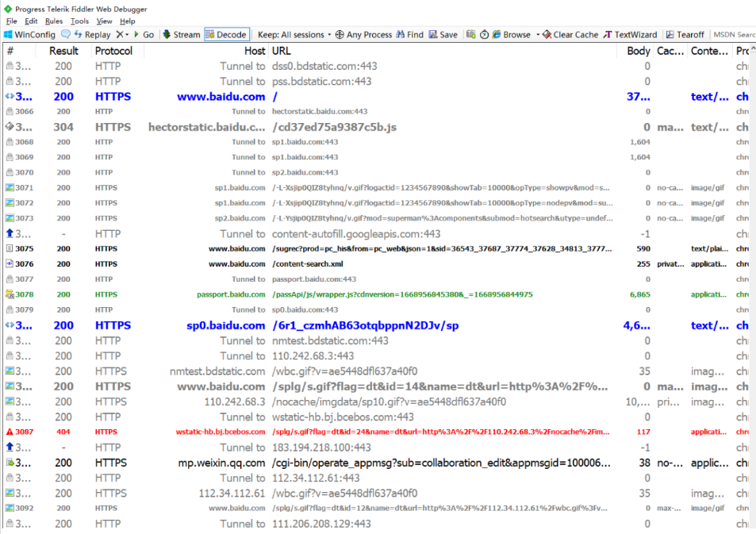The image size is (756, 534).
Task: Select the passport.baidu.com wrapper.js session
Action: [377, 294]
